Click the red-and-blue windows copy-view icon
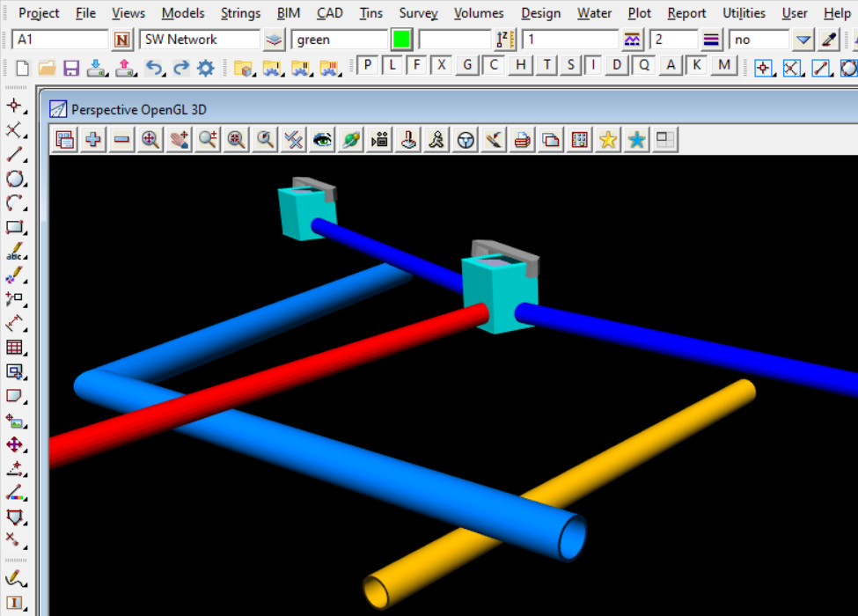The width and height of the screenshot is (858, 616). (x=551, y=140)
